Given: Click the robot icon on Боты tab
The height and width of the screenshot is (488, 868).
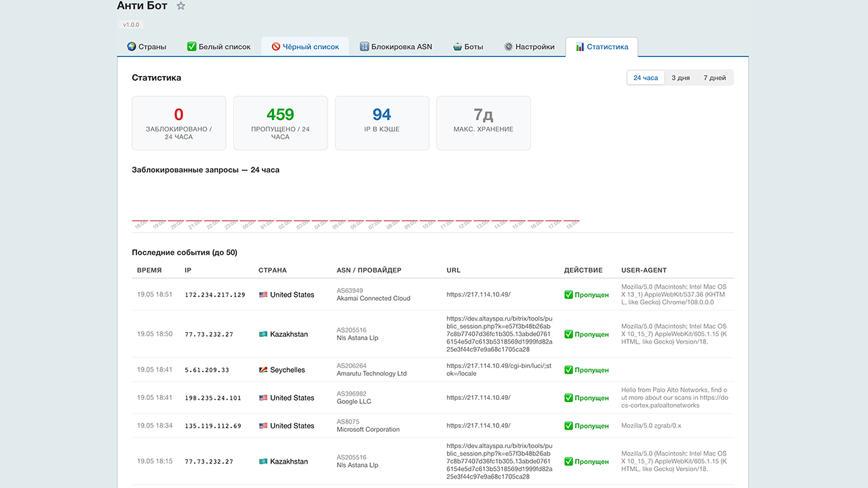Looking at the screenshot, I should [x=457, y=47].
